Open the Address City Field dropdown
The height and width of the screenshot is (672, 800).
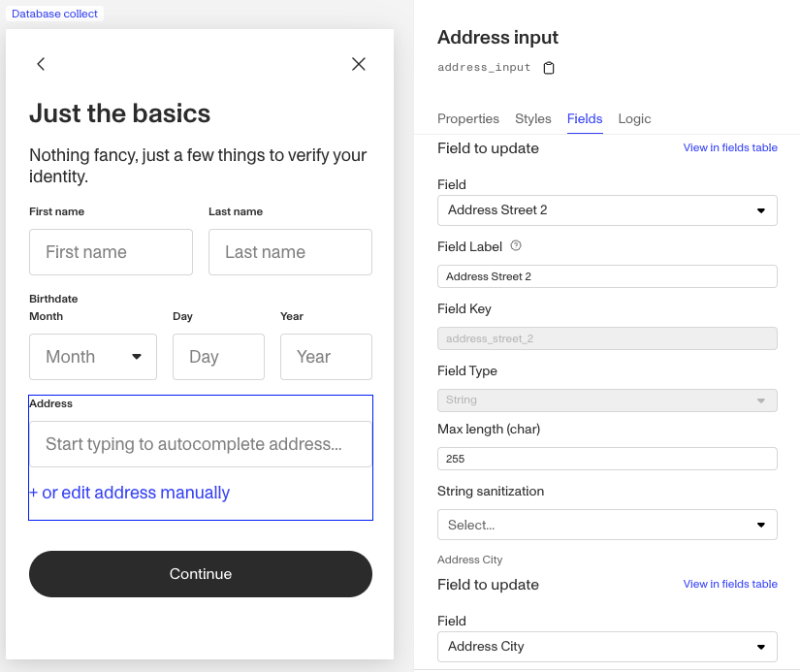click(607, 647)
